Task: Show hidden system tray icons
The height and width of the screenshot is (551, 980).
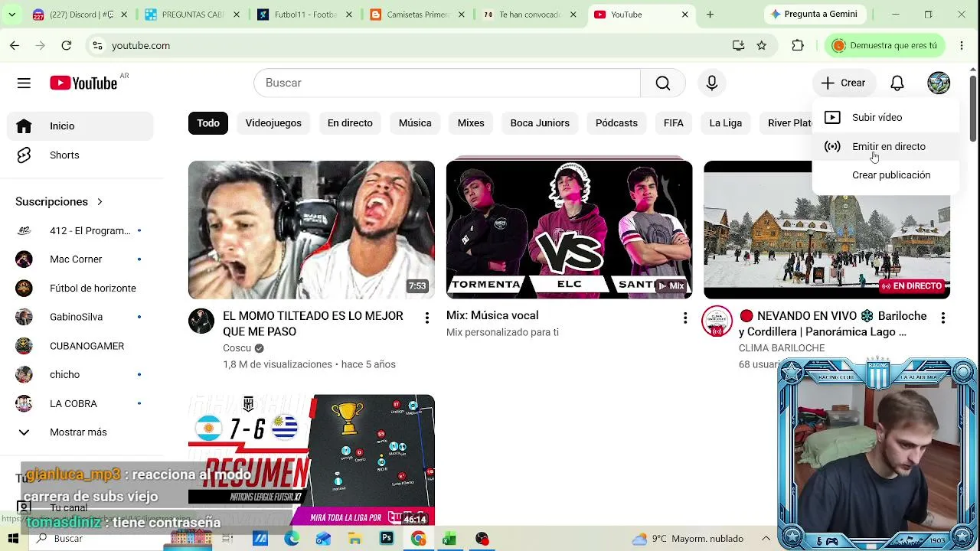Action: [x=766, y=539]
